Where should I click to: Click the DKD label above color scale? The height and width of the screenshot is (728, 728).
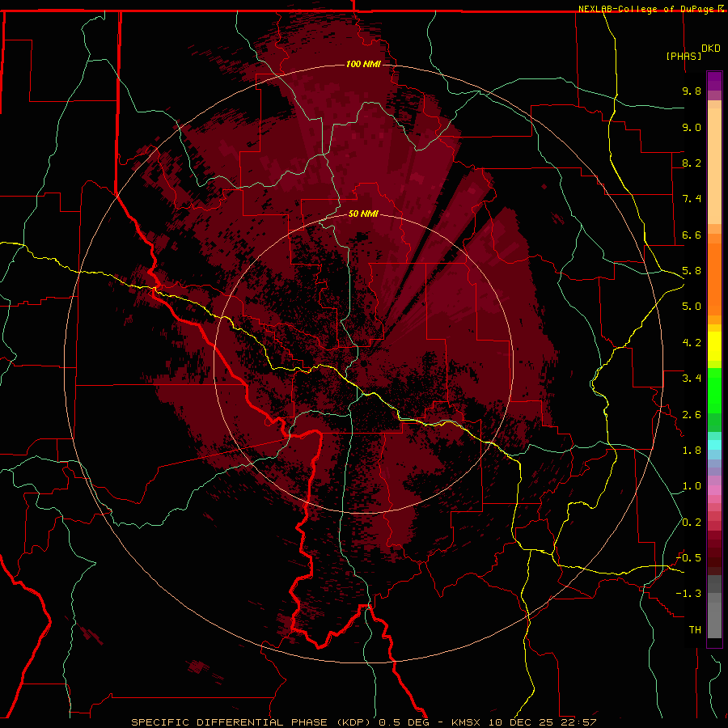pyautogui.click(x=711, y=49)
